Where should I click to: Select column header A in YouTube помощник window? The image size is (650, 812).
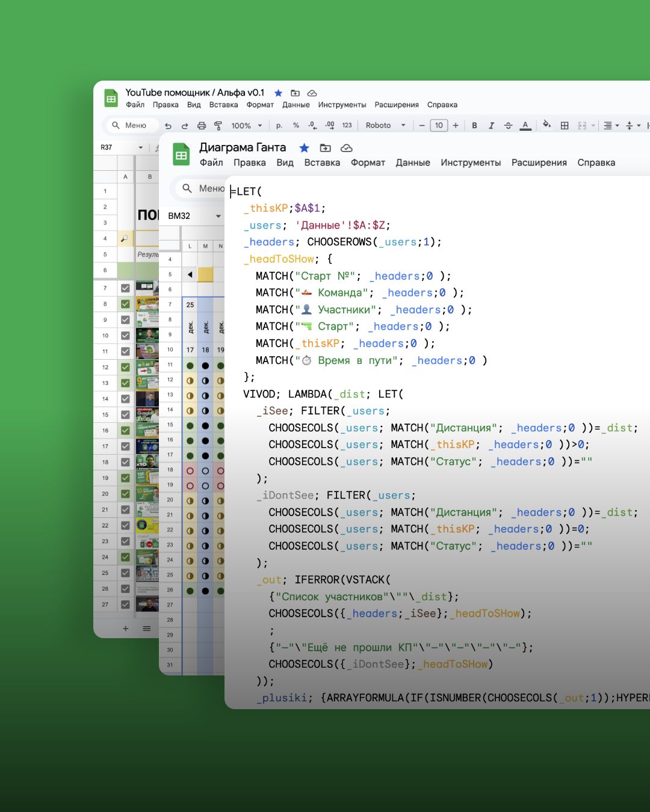point(125,177)
